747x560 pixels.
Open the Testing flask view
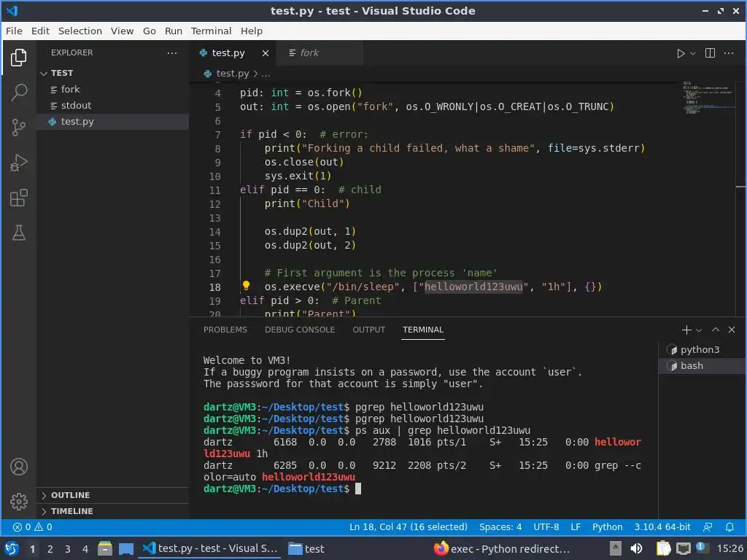pyautogui.click(x=18, y=233)
